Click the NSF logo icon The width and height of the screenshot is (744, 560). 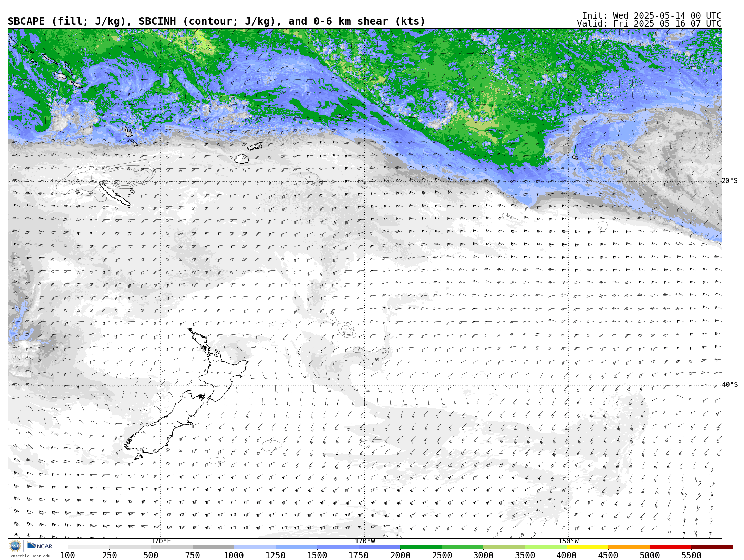pos(15,546)
